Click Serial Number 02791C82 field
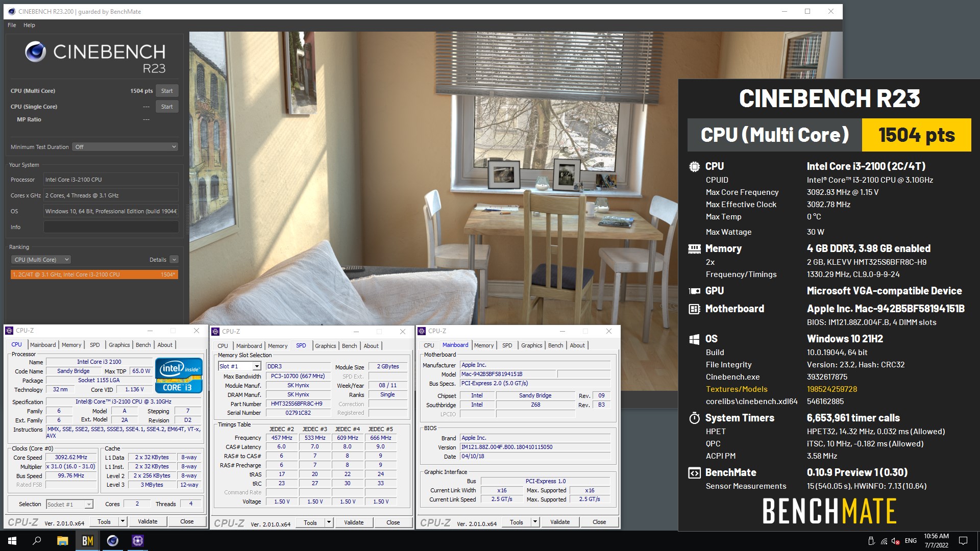Viewport: 980px width, 551px height. point(298,413)
